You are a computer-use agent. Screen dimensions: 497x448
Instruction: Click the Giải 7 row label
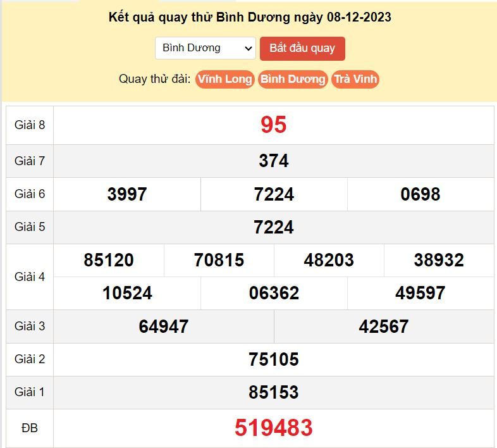[x=30, y=161]
